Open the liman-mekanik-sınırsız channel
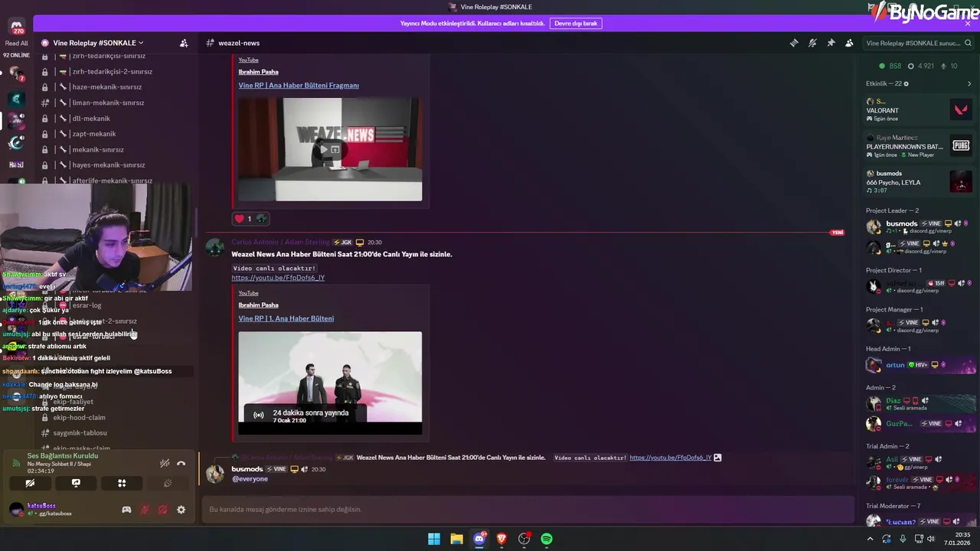 coord(108,103)
